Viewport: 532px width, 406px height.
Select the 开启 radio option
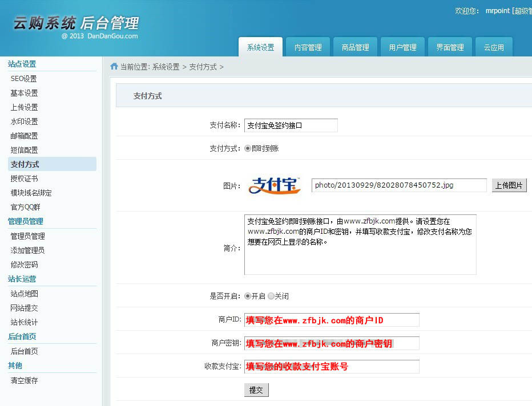[248, 296]
